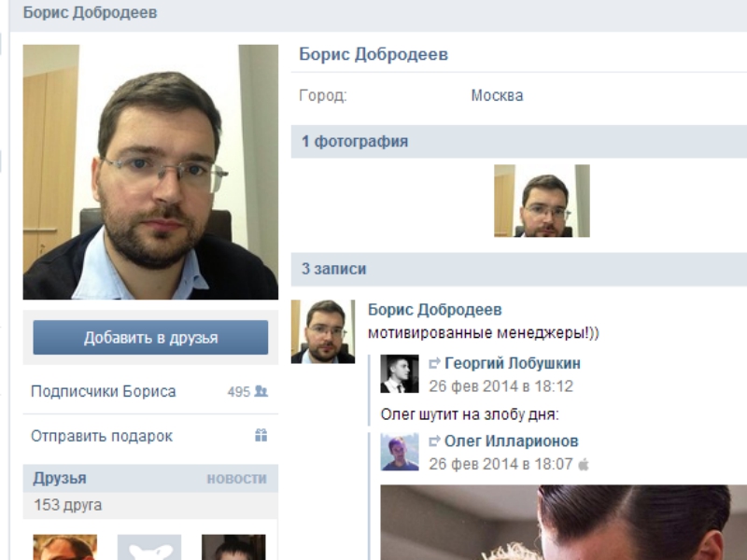747x560 pixels.
Task: Click the Apple device icon after 18:07
Action: (x=584, y=464)
